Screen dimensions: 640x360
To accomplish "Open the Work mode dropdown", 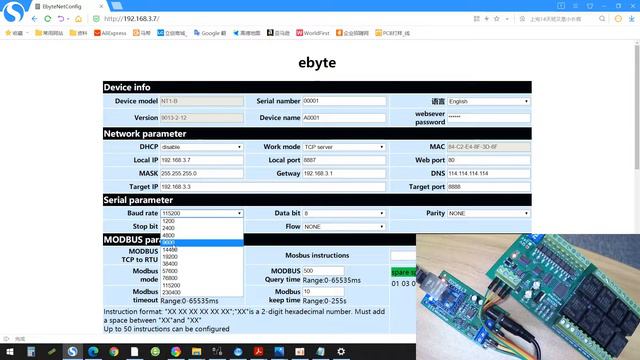I will coord(344,147).
